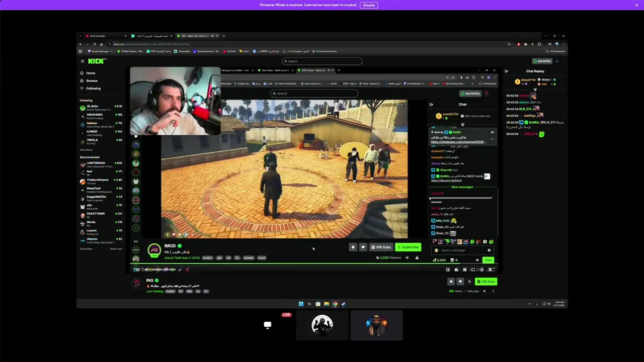The height and width of the screenshot is (362, 644).
Task: Open the LOWTIERGOD recommended channel
Action: (x=101, y=164)
